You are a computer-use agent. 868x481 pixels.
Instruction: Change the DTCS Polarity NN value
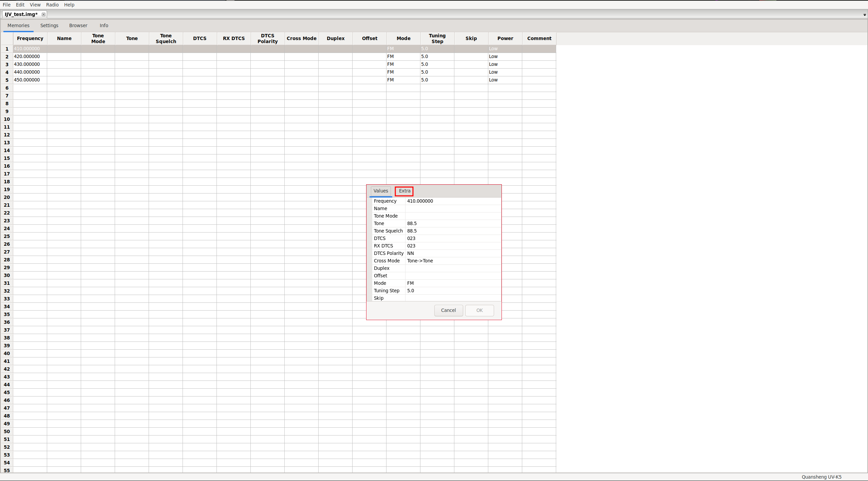point(453,253)
